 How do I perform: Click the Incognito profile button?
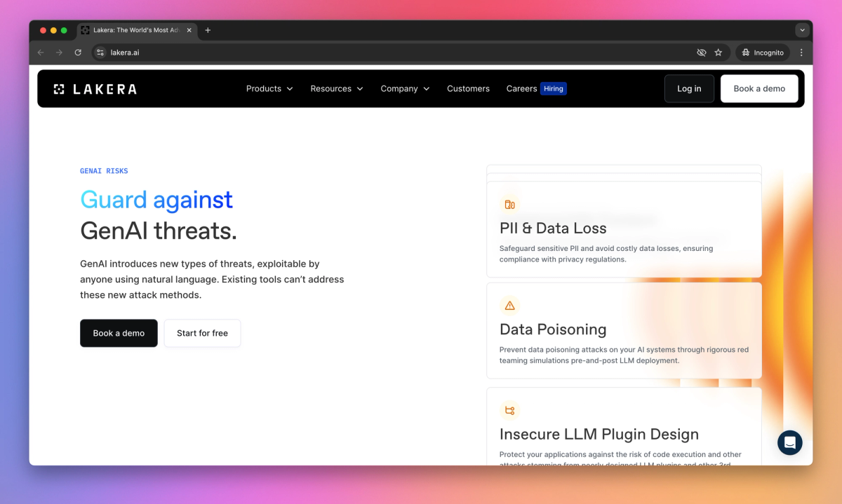(x=763, y=53)
